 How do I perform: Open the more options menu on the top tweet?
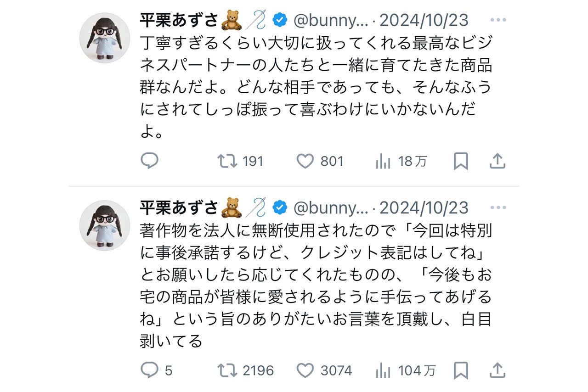(498, 19)
